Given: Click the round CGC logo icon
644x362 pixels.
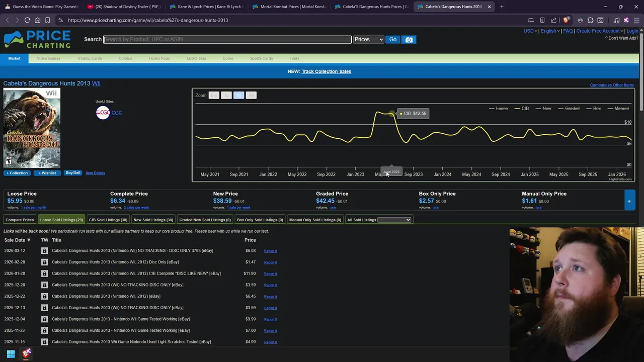Looking at the screenshot, I should tap(103, 113).
